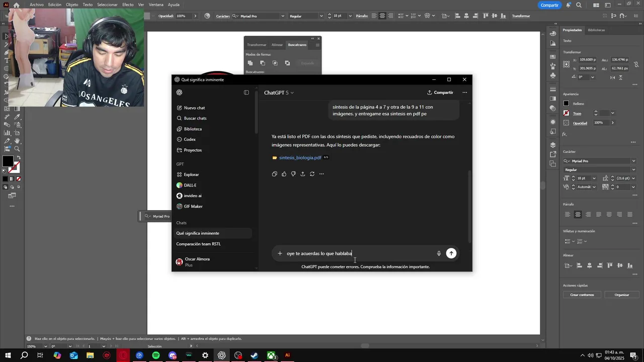Viewport: 644px width, 362px height.
Task: Open font style Regular dropdown in control bar
Action: (x=321, y=16)
